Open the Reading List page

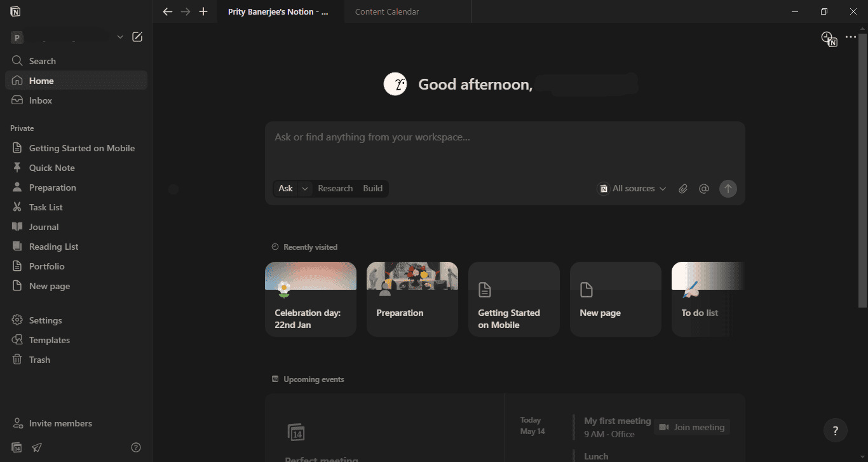pos(76,247)
